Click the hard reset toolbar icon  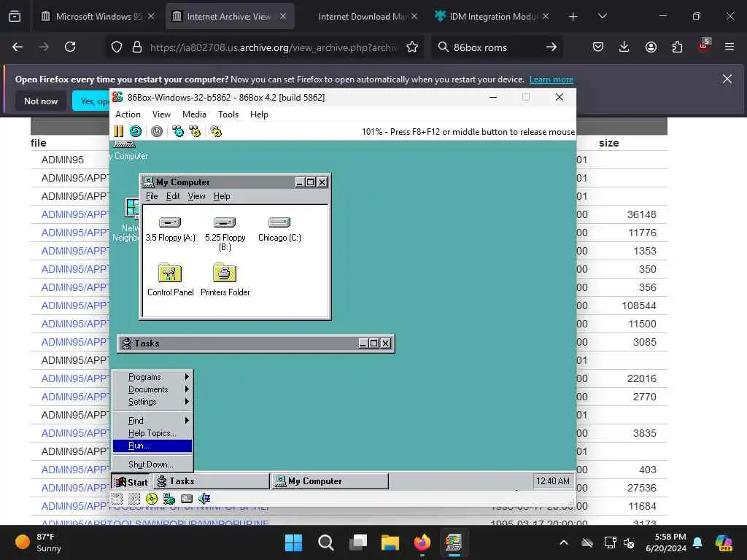pos(136,131)
